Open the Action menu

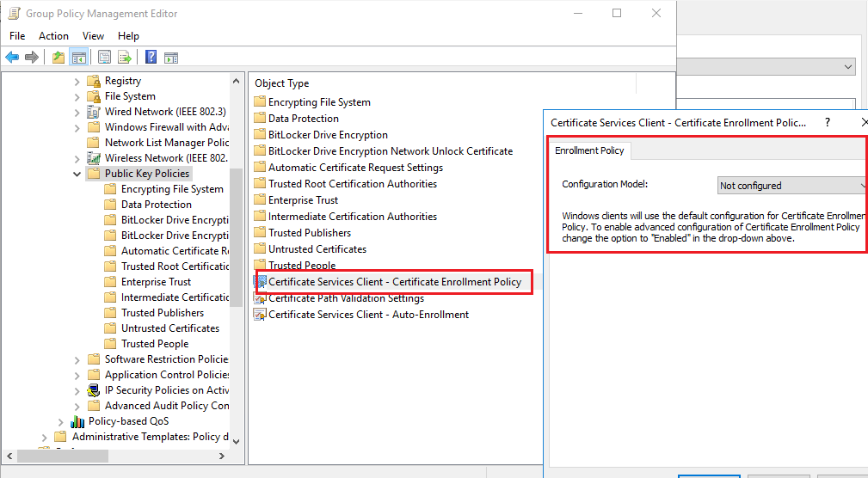[x=53, y=36]
